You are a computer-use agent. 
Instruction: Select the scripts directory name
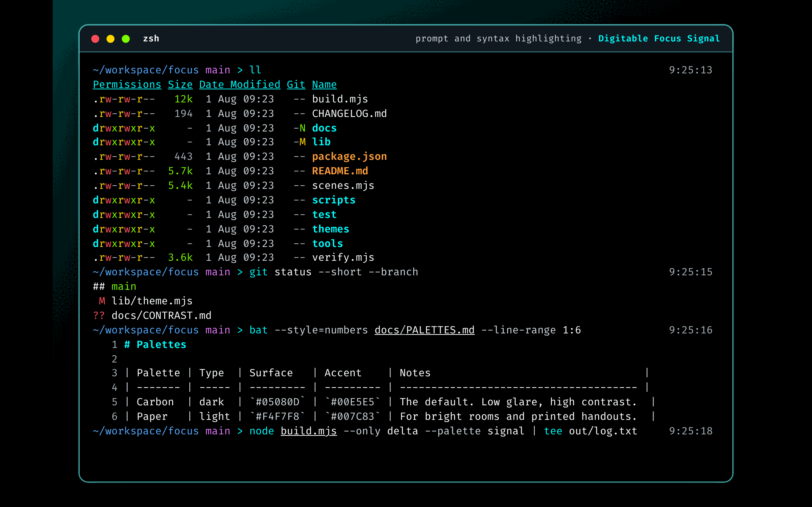[334, 200]
